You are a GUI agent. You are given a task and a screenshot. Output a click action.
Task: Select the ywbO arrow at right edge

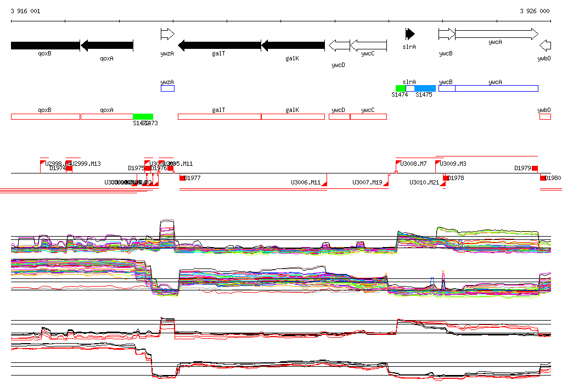coord(545,45)
